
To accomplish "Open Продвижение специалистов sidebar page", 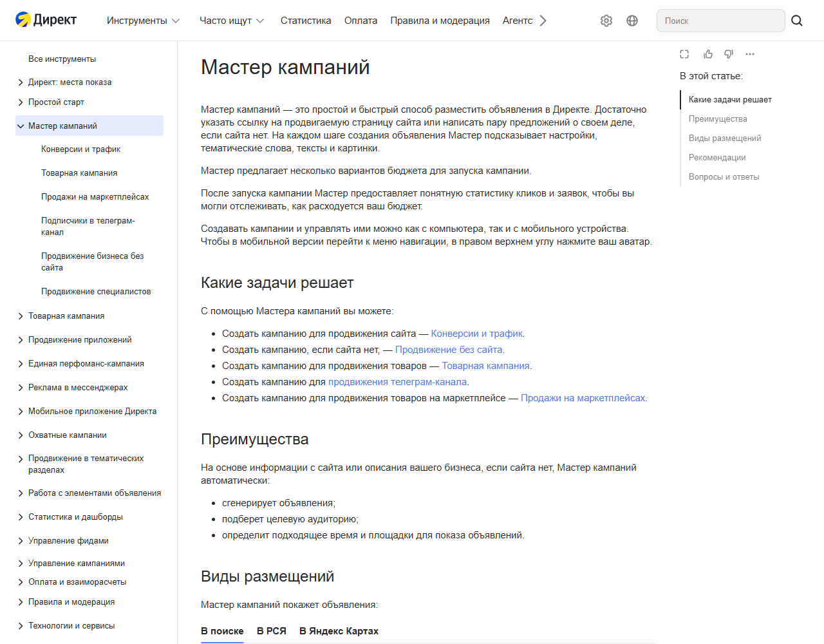I will 96,292.
